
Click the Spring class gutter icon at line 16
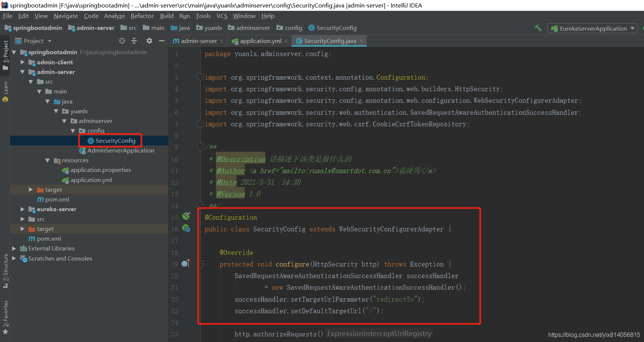coord(186,228)
